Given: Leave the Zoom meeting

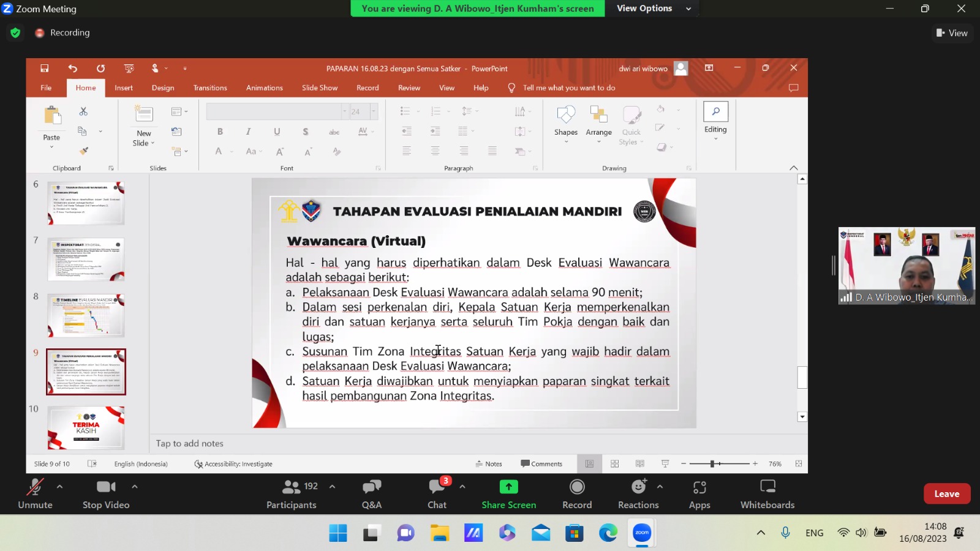Looking at the screenshot, I should 946,494.
